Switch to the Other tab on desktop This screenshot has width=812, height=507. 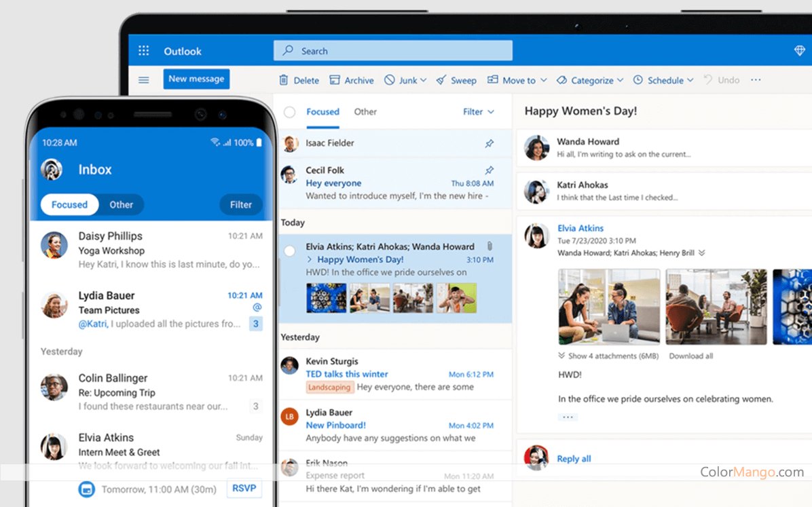tap(365, 112)
